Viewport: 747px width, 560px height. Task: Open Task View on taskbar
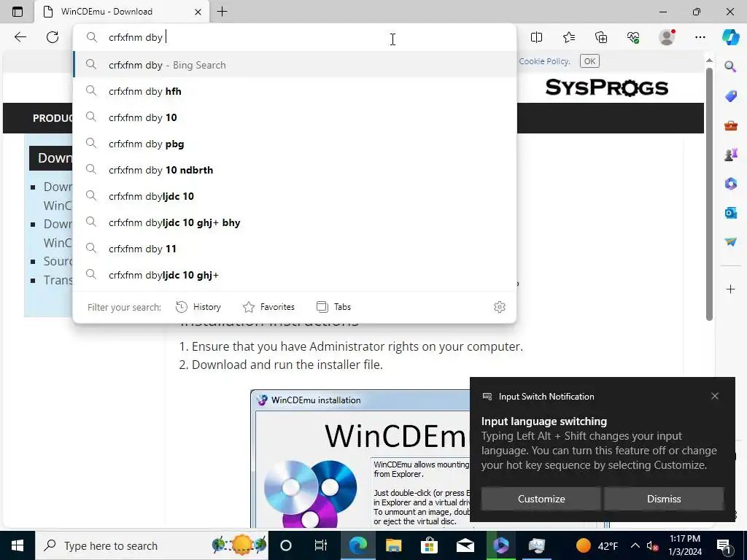(x=321, y=545)
